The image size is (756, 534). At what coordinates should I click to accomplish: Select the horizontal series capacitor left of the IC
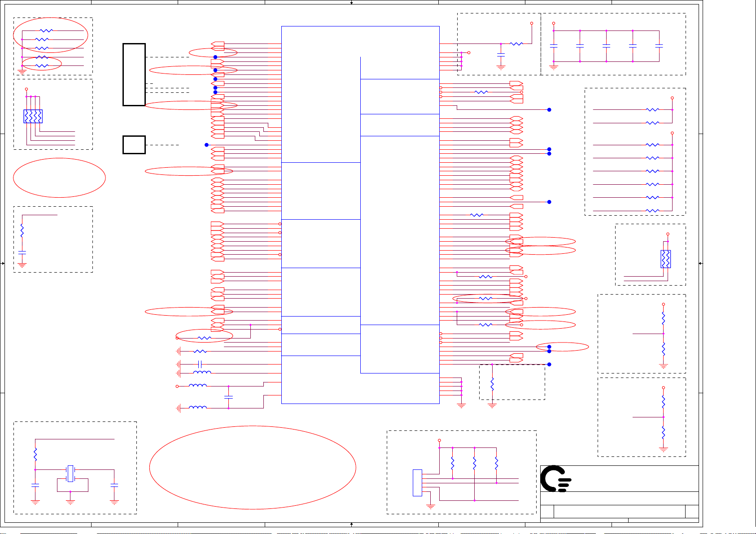point(200,364)
